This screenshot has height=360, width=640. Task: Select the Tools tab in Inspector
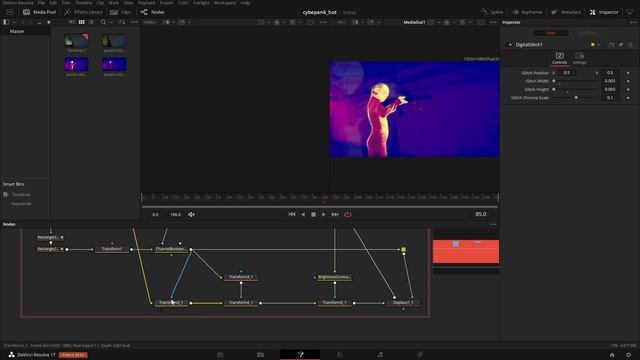[550, 33]
